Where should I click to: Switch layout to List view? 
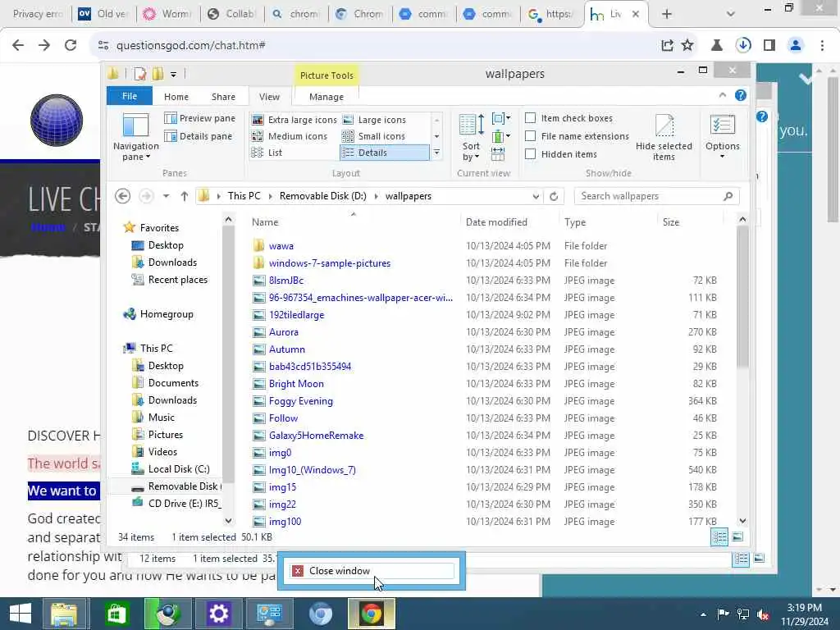coord(267,153)
